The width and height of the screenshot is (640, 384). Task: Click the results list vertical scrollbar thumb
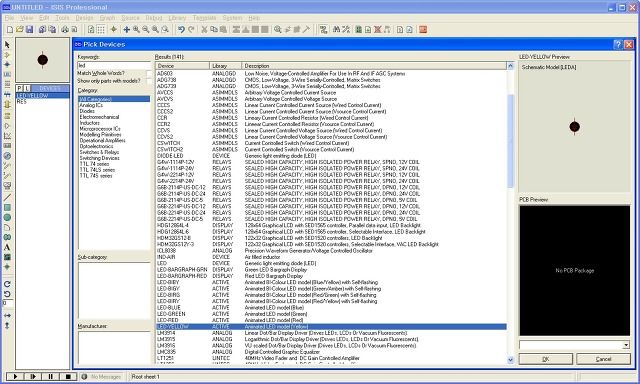click(510, 141)
